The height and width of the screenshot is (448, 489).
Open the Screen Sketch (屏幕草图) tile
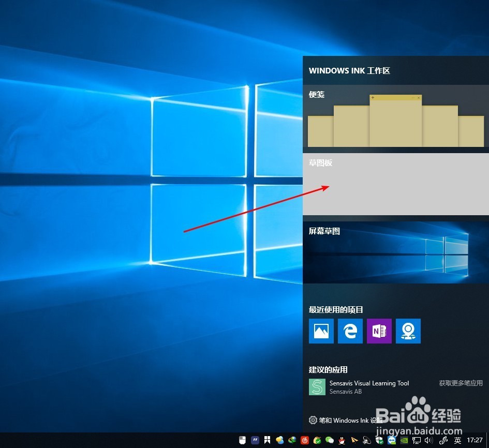[396, 252]
